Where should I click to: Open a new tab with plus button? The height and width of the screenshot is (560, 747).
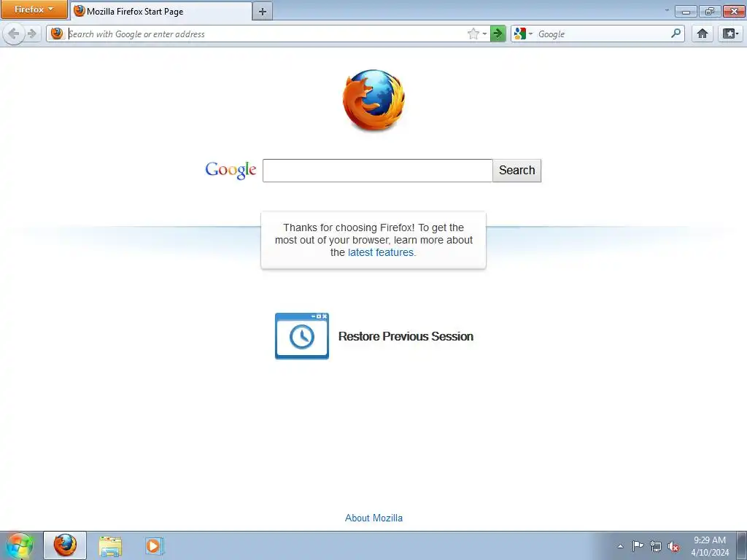(x=263, y=12)
